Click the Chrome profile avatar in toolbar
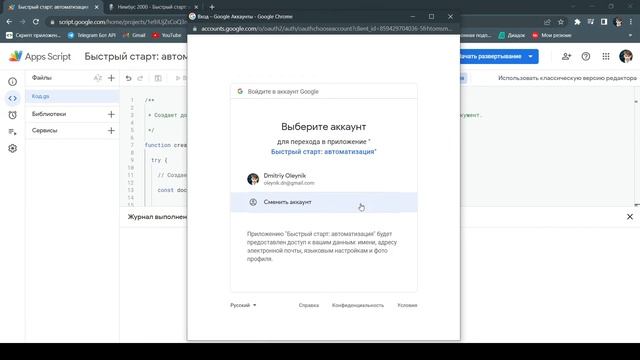 [x=618, y=22]
